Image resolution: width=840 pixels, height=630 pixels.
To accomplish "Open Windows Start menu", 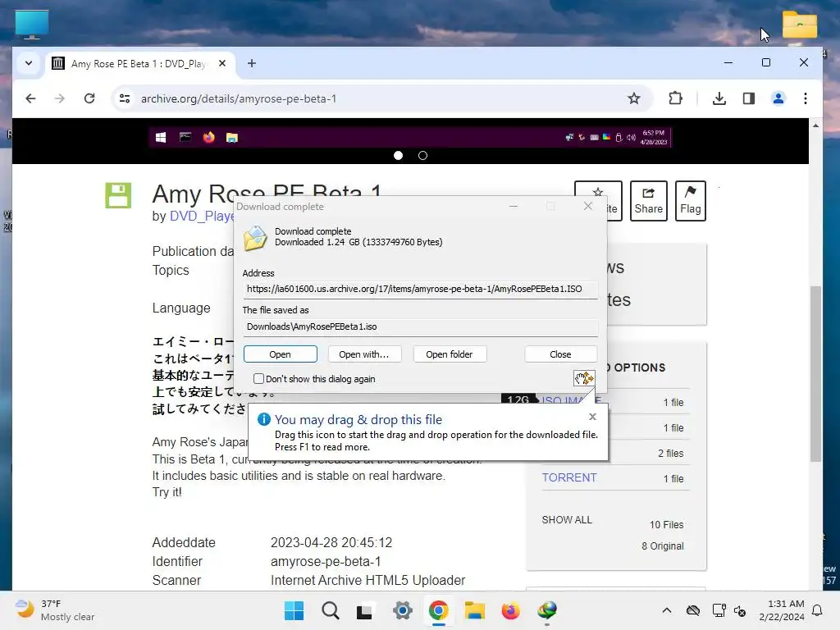I will pos(294,610).
